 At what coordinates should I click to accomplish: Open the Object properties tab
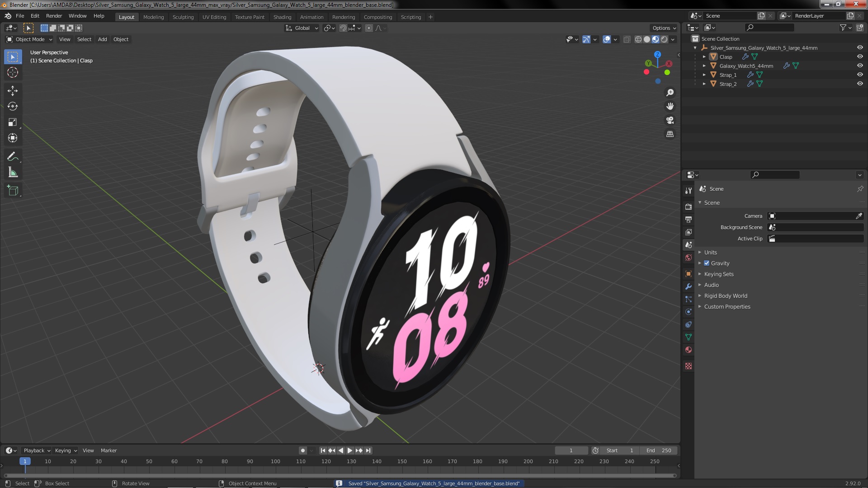tap(689, 274)
